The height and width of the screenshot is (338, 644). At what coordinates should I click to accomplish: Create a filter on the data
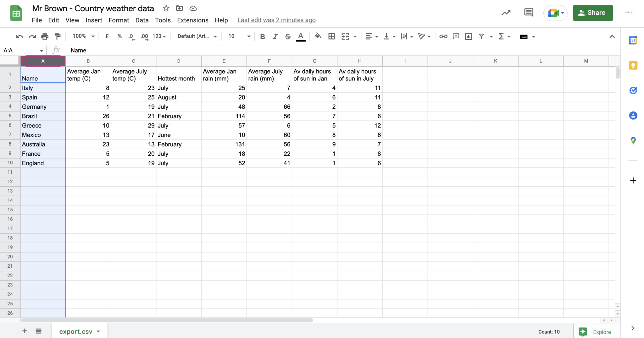(x=482, y=36)
